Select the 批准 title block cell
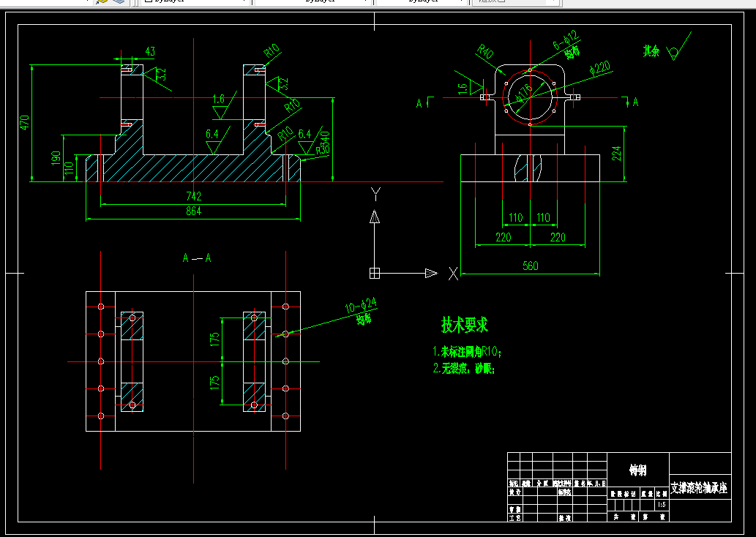Image resolution: width=756 pixels, height=537 pixels. pos(564,518)
